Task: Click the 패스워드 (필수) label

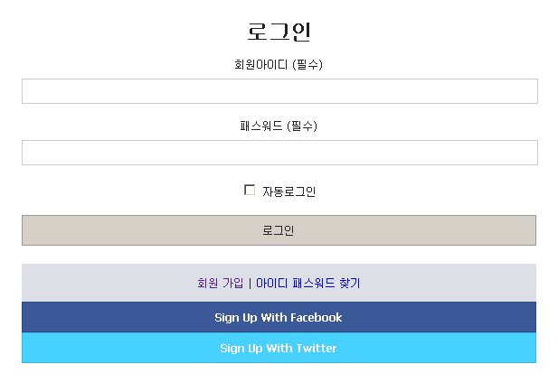Action: pyautogui.click(x=279, y=126)
